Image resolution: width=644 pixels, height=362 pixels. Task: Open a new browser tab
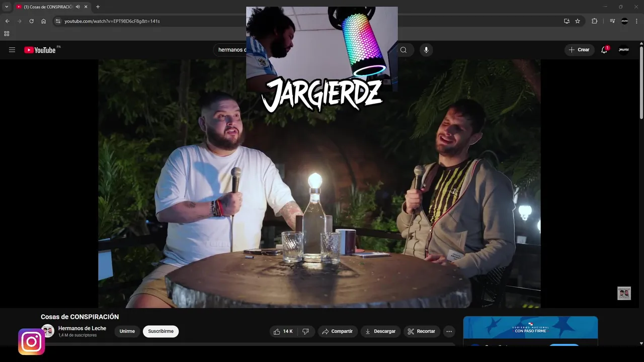[x=98, y=7]
